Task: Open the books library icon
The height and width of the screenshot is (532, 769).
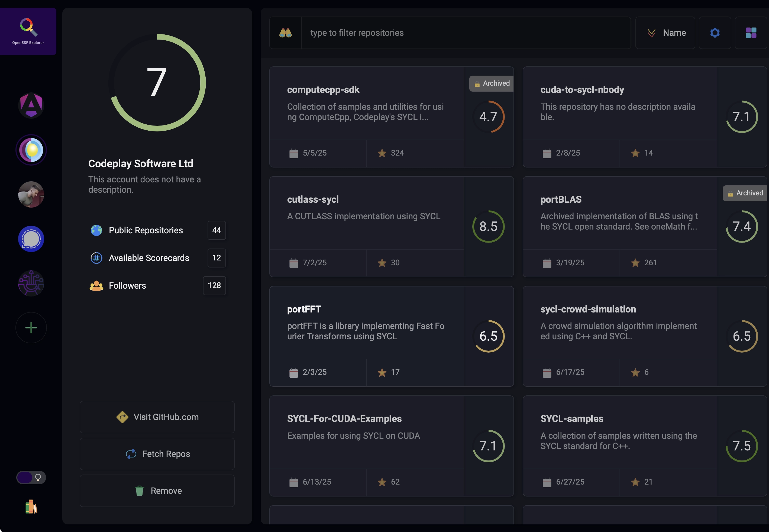Action: 31,507
